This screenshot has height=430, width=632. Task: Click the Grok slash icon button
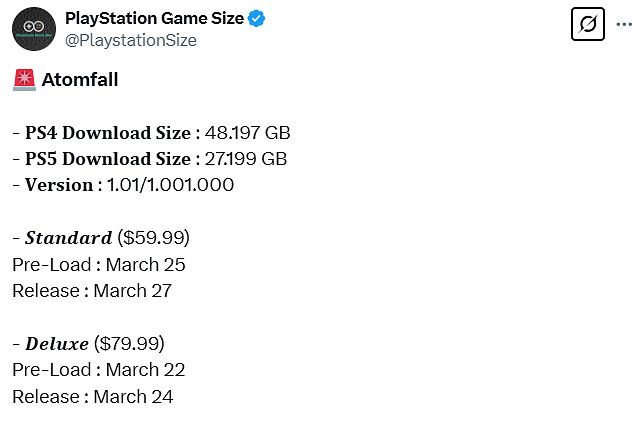[x=588, y=24]
